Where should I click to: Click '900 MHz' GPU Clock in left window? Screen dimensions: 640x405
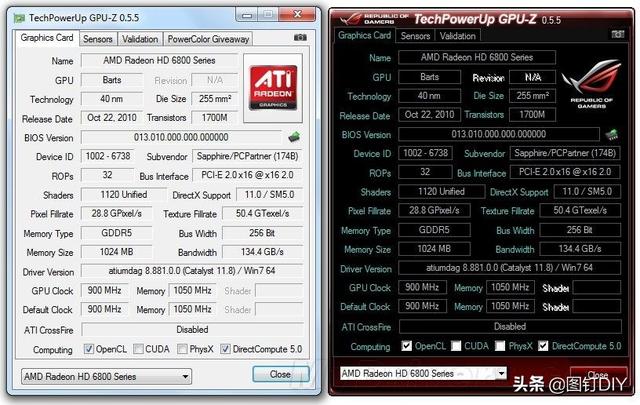click(x=104, y=290)
